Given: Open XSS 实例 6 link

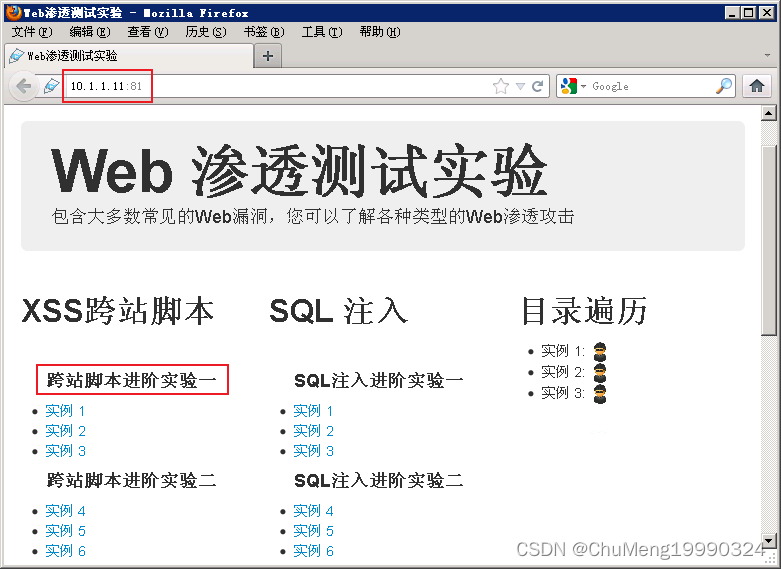Looking at the screenshot, I should tap(65, 551).
